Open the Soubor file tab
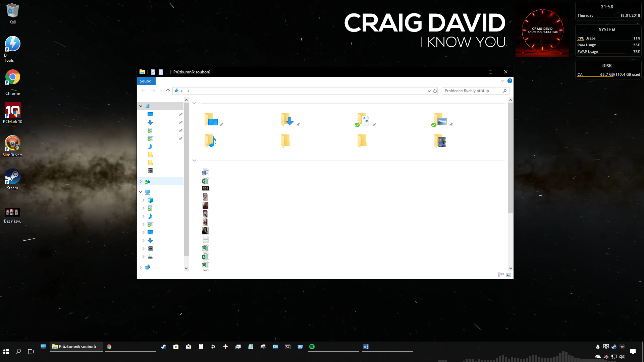This screenshot has width=644, height=362. point(146,81)
